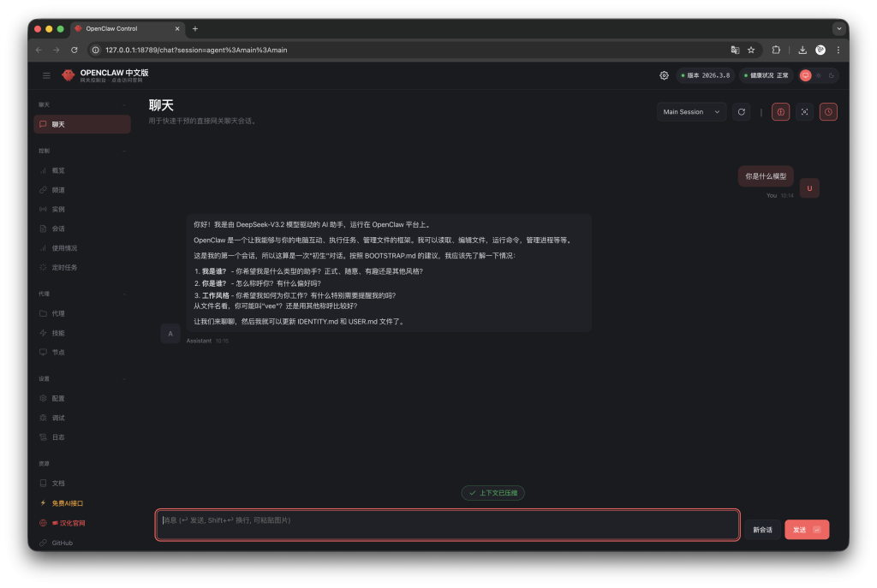Open the GitHub link in the sidebar
This screenshot has width=877, height=588.
coord(59,542)
